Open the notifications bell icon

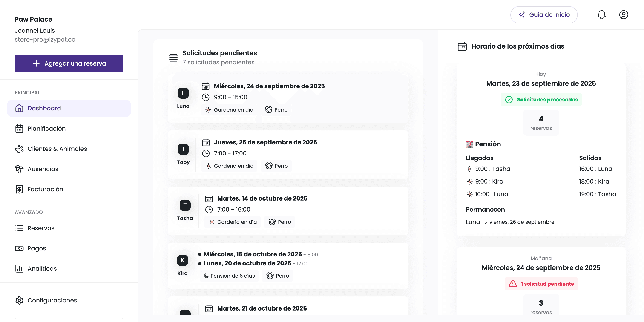[x=601, y=15]
